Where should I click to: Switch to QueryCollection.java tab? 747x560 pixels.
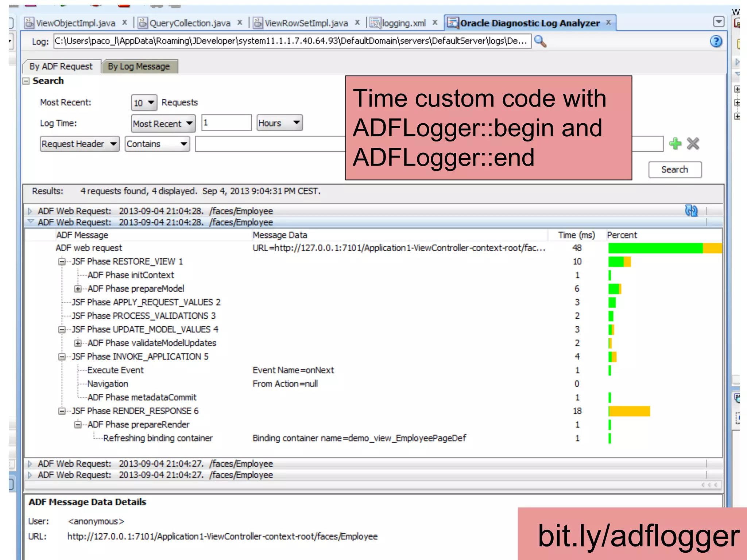(190, 23)
